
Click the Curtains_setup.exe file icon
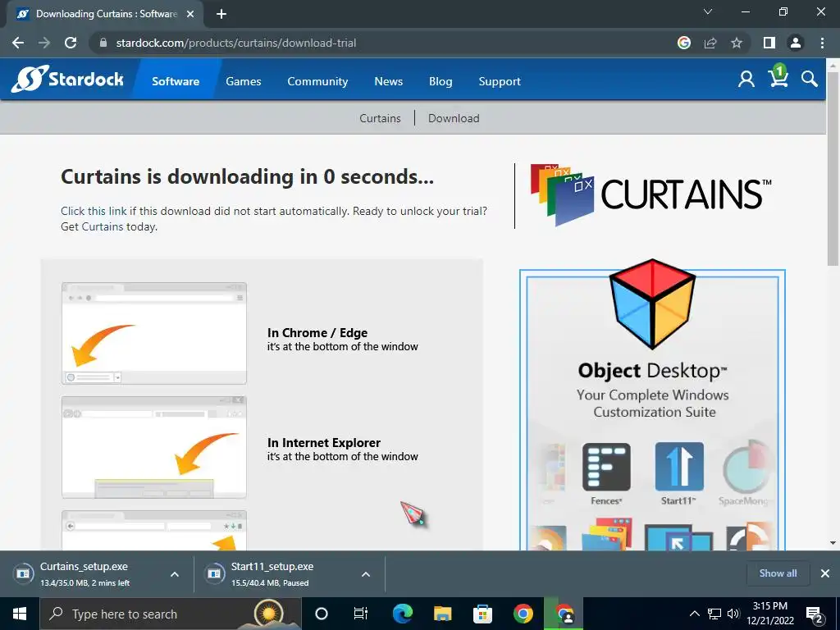click(x=23, y=573)
